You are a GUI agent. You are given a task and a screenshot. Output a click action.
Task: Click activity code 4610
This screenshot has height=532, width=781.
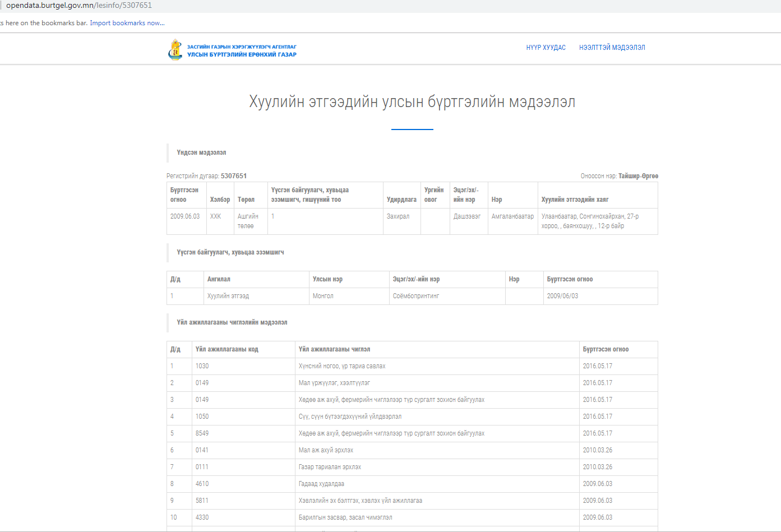point(202,484)
